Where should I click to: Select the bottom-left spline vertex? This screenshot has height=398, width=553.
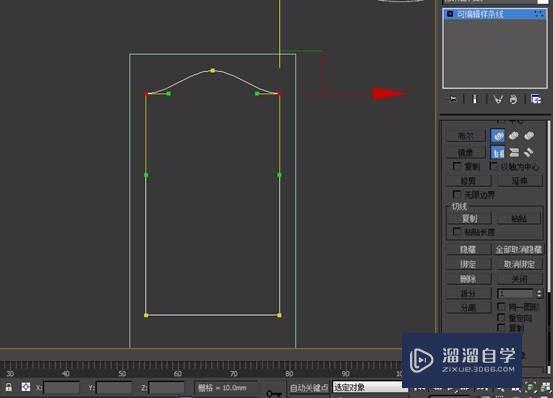coord(146,315)
